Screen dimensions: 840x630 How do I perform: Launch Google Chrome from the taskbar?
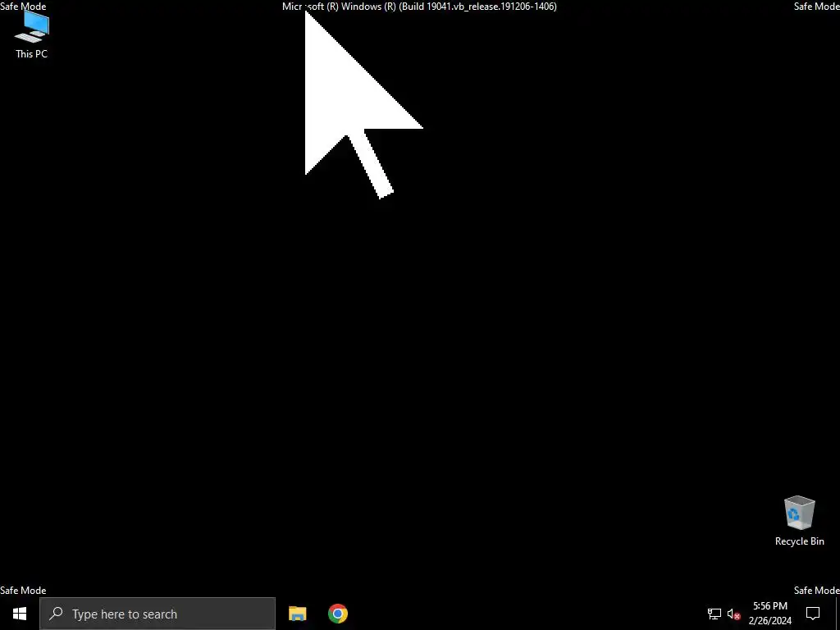pos(337,614)
